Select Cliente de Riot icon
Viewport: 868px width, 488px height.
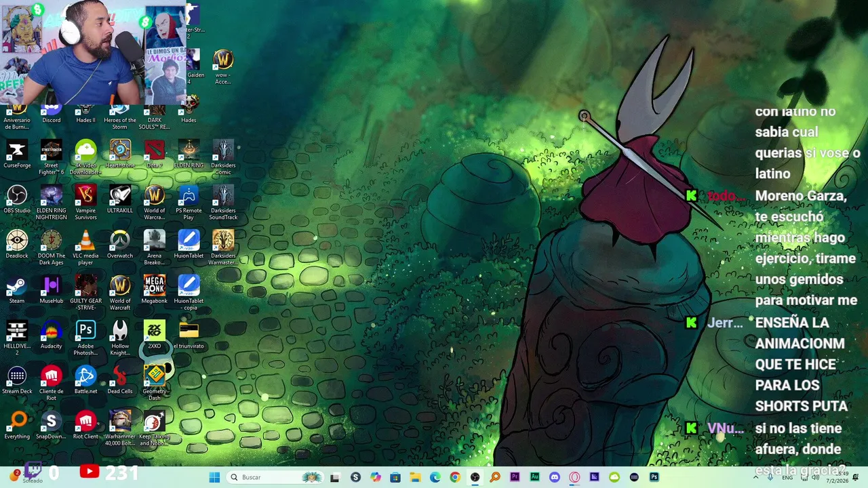point(52,384)
